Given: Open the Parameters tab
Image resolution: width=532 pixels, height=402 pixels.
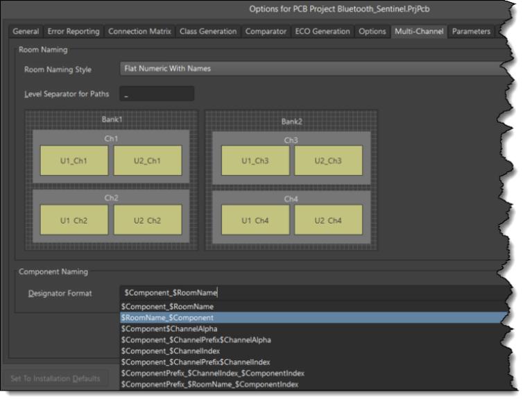Looking at the screenshot, I should pyautogui.click(x=471, y=31).
